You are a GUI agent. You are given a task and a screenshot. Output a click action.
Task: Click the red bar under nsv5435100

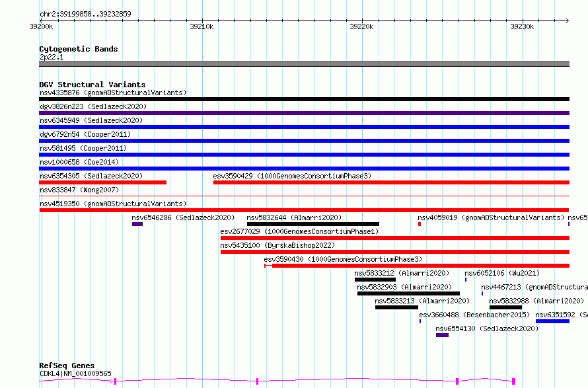pyautogui.click(x=395, y=252)
